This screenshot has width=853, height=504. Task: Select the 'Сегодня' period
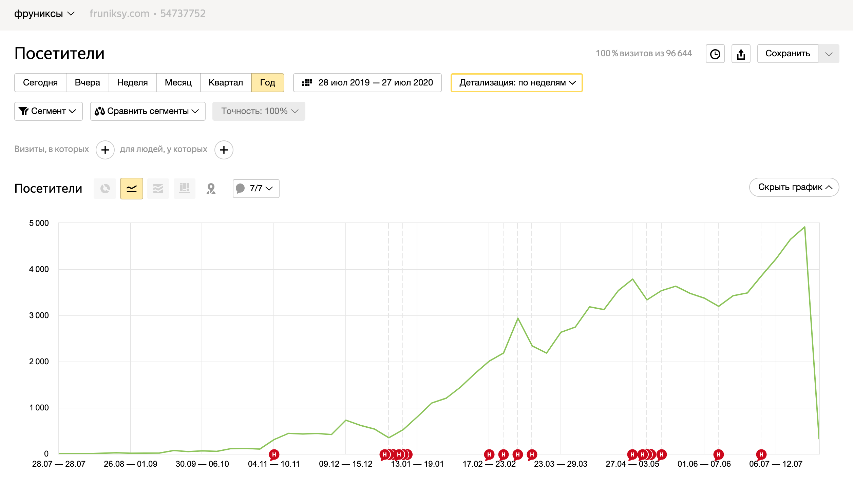(x=40, y=82)
